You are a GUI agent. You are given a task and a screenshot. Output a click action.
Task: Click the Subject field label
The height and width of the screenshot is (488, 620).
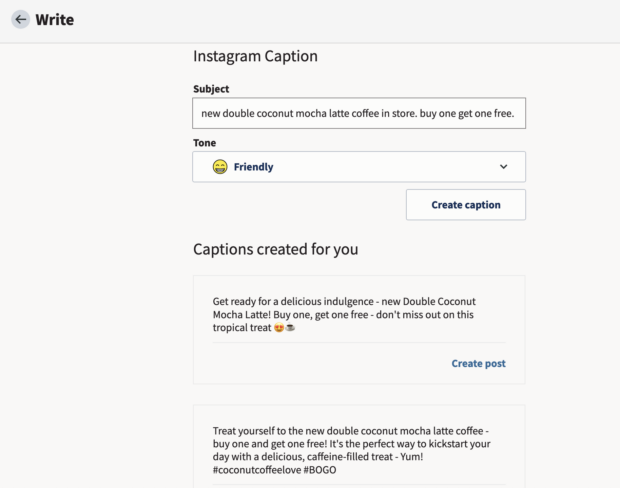tap(211, 89)
